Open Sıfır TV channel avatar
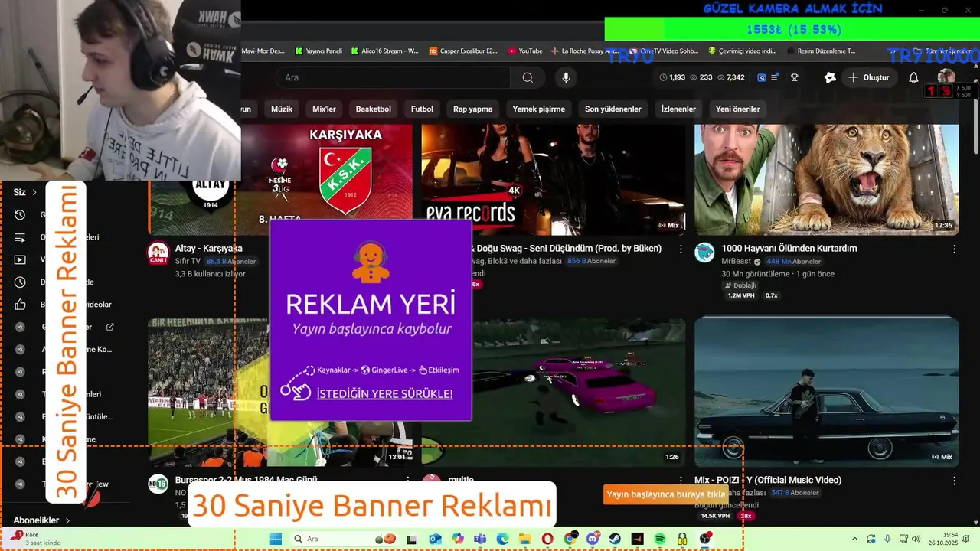This screenshot has height=551, width=980. tap(158, 253)
